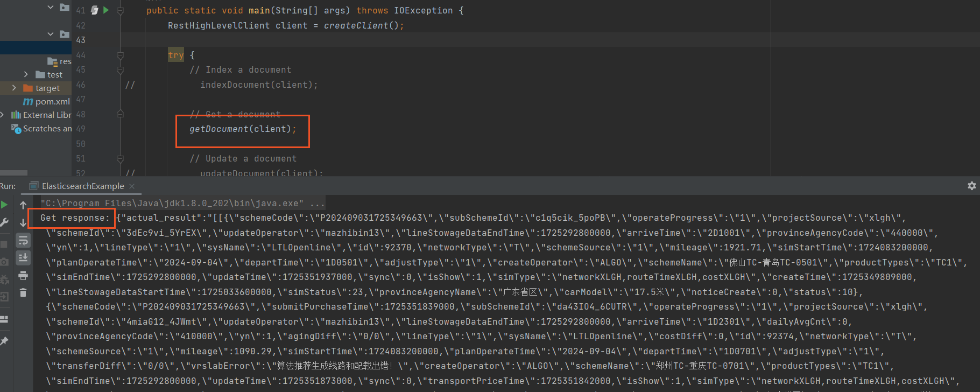The width and height of the screenshot is (980, 392).
Task: Click the java.exe command line in console
Action: click(x=182, y=204)
